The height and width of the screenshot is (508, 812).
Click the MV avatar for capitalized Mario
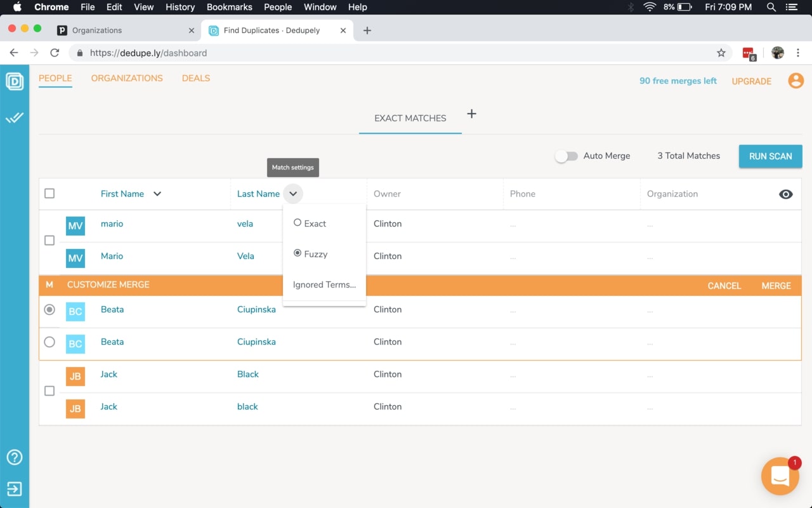pos(75,258)
